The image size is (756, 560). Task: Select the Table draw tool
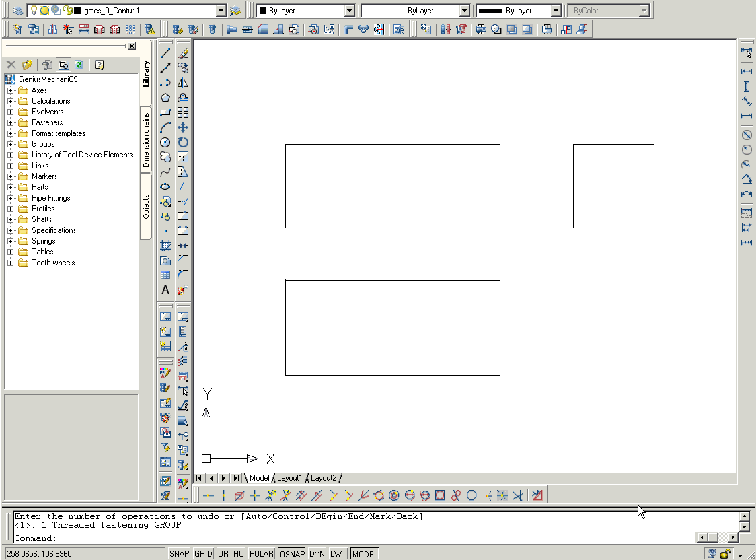coord(165,275)
